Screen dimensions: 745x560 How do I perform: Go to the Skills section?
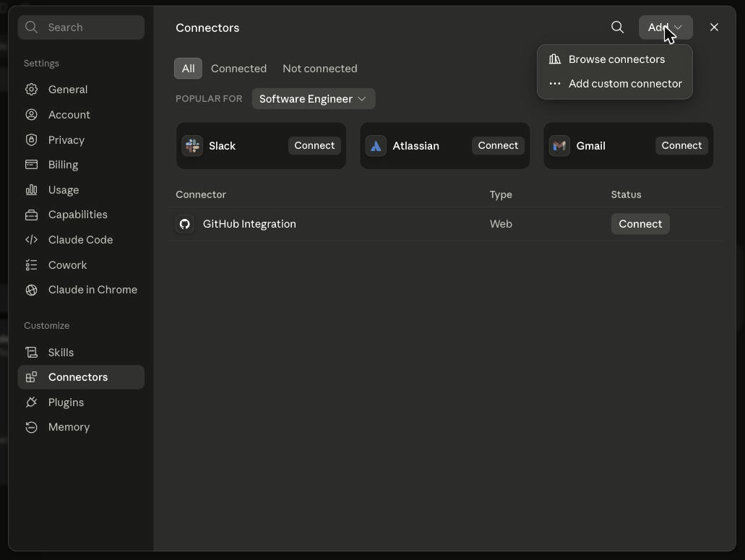point(81,352)
